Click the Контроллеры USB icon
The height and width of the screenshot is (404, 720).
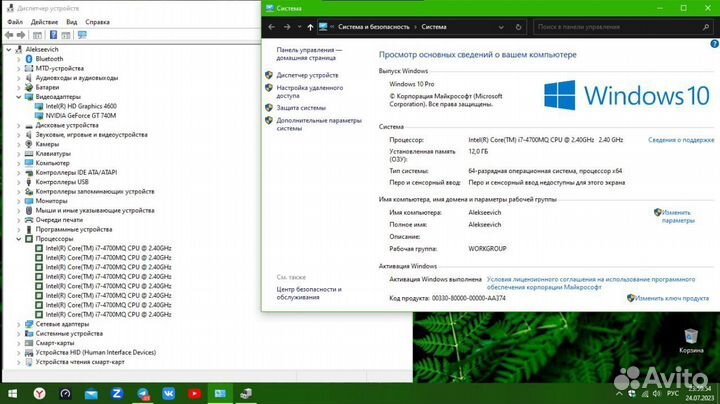click(x=29, y=182)
